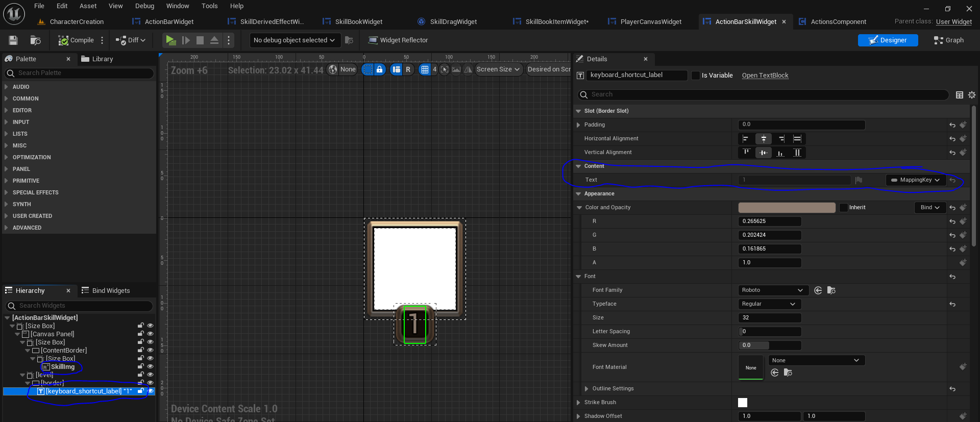Set horizontal alignment to left
Viewport: 980px width, 422px height.
(746, 139)
